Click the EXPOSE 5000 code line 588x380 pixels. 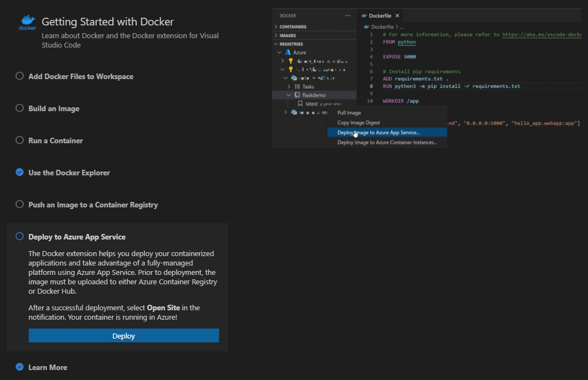tap(399, 56)
